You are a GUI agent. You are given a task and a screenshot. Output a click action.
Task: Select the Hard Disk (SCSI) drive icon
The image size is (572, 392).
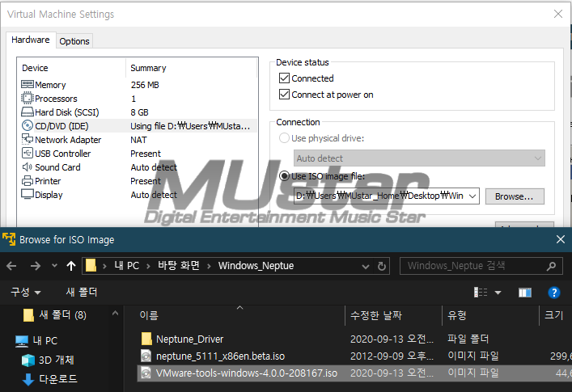[x=28, y=112]
